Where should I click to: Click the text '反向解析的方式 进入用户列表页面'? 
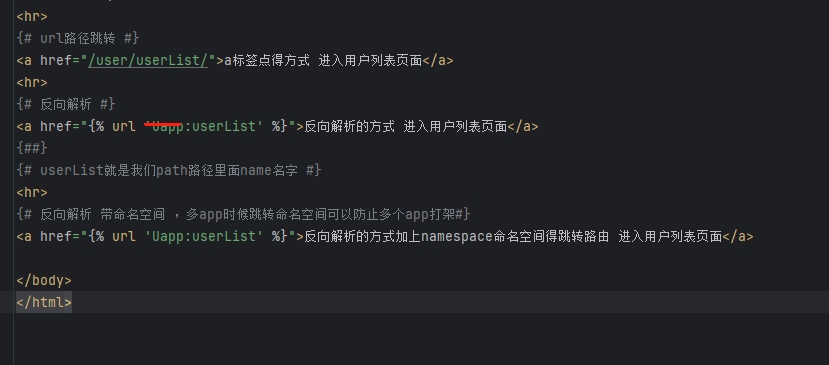coord(406,126)
